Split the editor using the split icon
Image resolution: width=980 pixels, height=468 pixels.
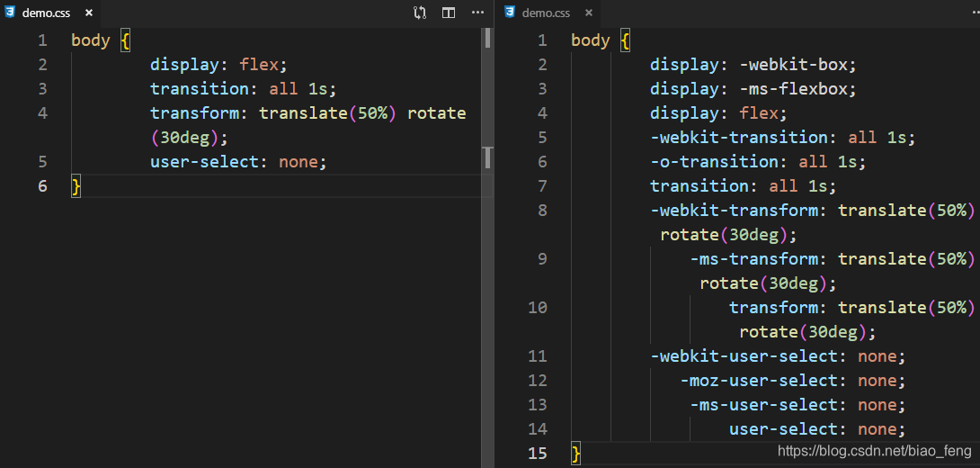(x=448, y=13)
